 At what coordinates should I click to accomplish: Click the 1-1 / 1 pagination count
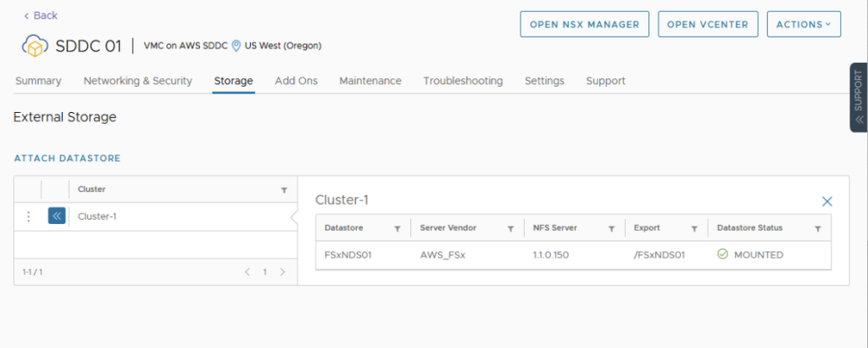pyautogui.click(x=32, y=272)
